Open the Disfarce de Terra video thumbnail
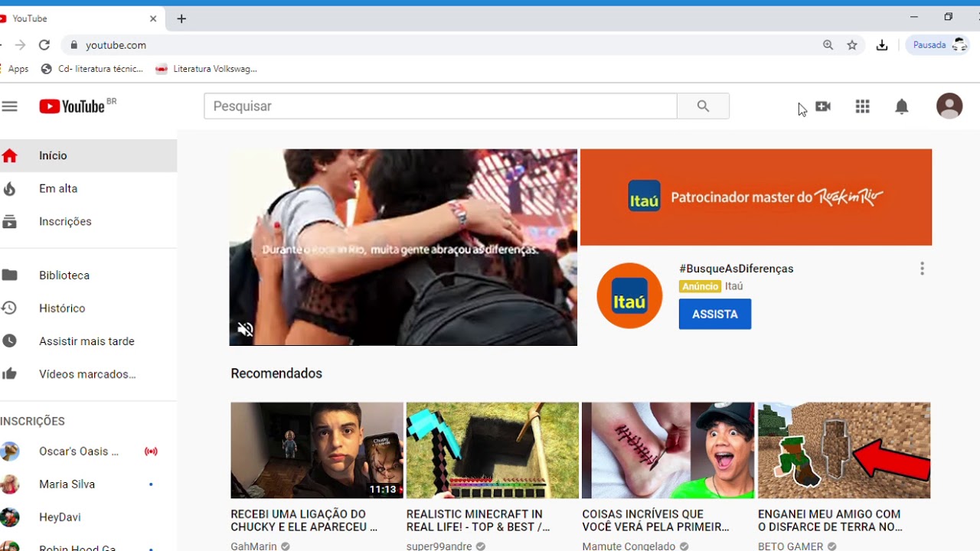980x551 pixels. point(844,450)
